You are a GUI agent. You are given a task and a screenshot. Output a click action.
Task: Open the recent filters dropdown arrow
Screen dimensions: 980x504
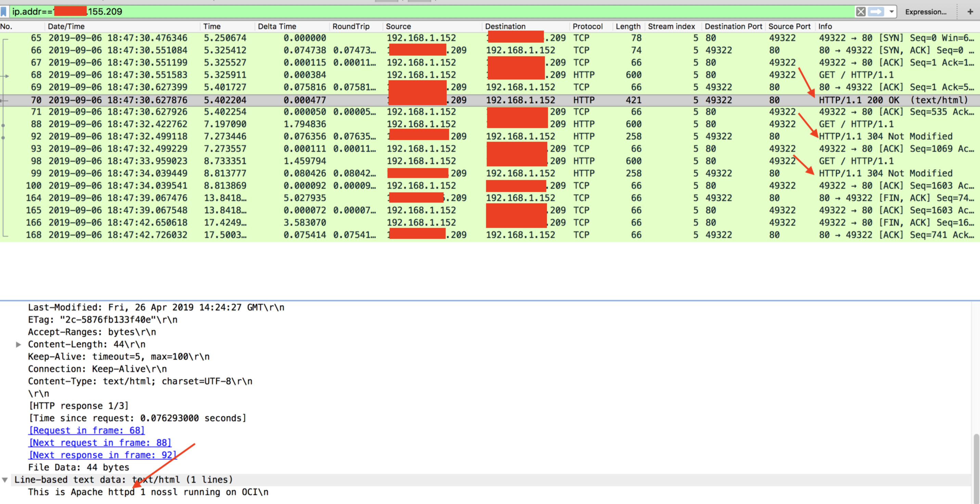pyautogui.click(x=891, y=12)
